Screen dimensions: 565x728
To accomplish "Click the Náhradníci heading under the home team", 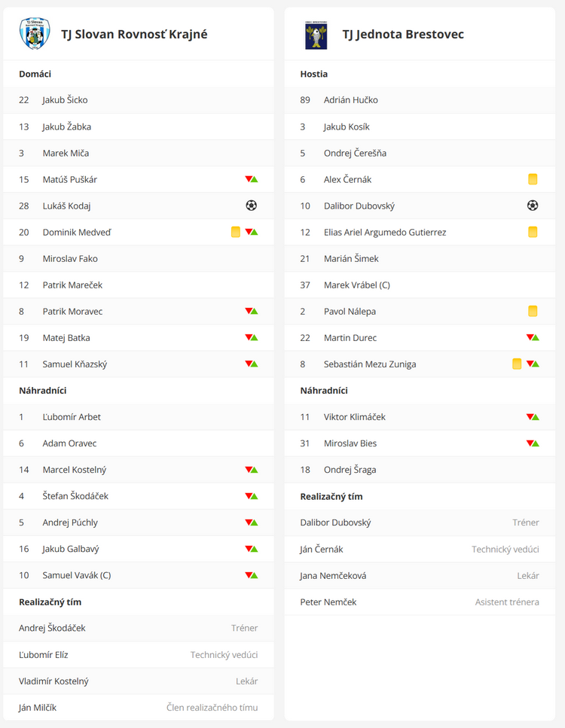I will coord(44,391).
